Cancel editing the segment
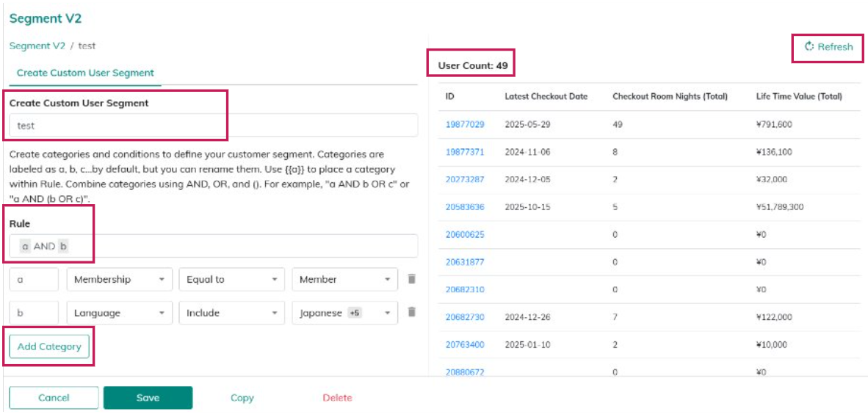The image size is (868, 417). pos(54,398)
